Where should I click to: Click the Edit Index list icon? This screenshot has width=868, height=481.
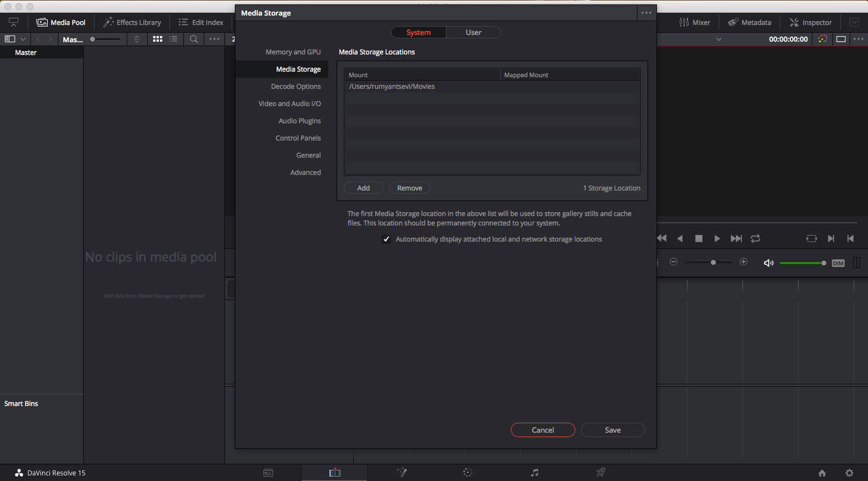coord(183,22)
